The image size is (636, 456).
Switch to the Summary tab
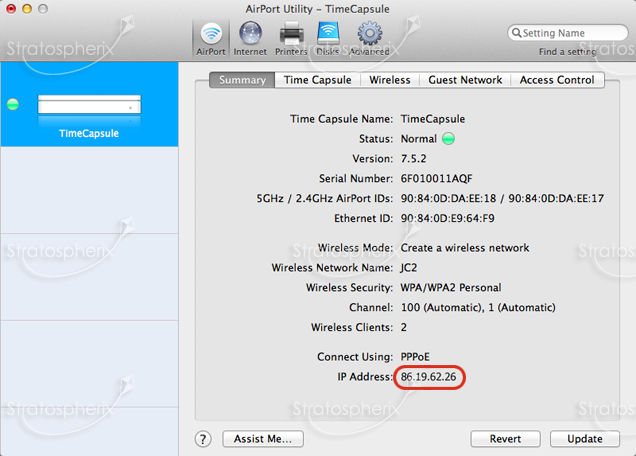[242, 80]
